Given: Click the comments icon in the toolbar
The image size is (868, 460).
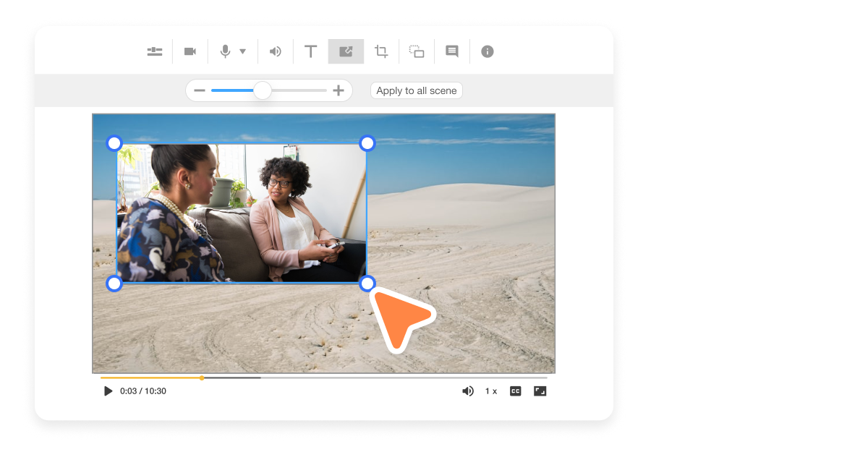Looking at the screenshot, I should tap(452, 51).
